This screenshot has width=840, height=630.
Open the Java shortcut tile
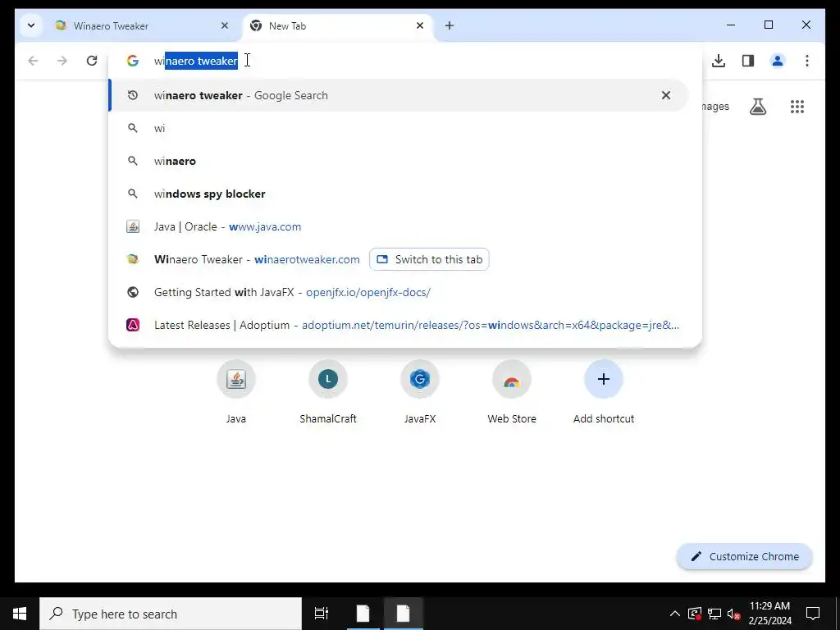pyautogui.click(x=236, y=391)
